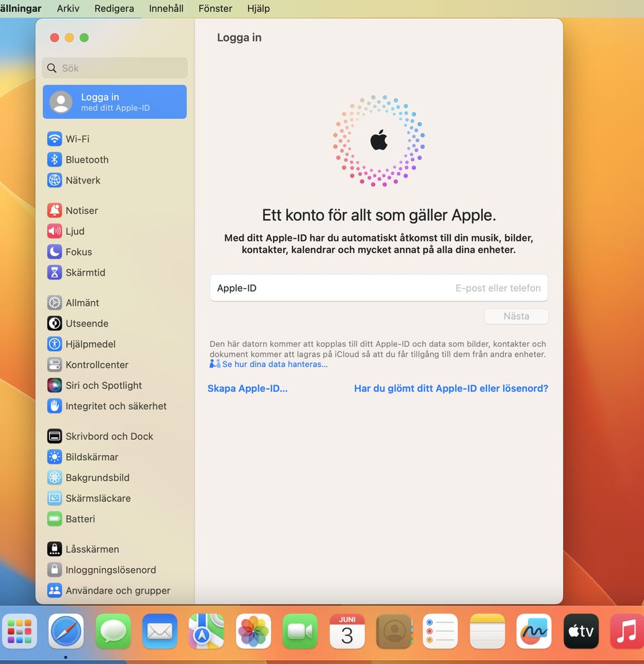Open the Redigera menu

coord(114,9)
